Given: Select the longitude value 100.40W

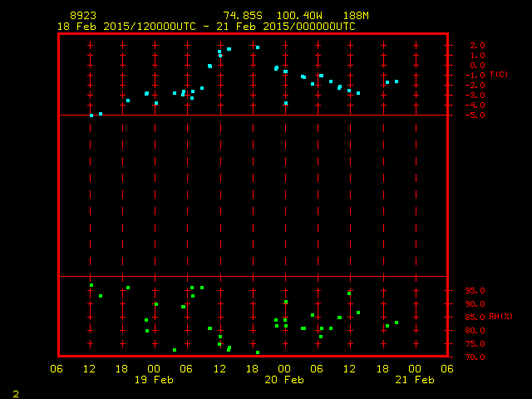Looking at the screenshot, I should pyautogui.click(x=300, y=16).
